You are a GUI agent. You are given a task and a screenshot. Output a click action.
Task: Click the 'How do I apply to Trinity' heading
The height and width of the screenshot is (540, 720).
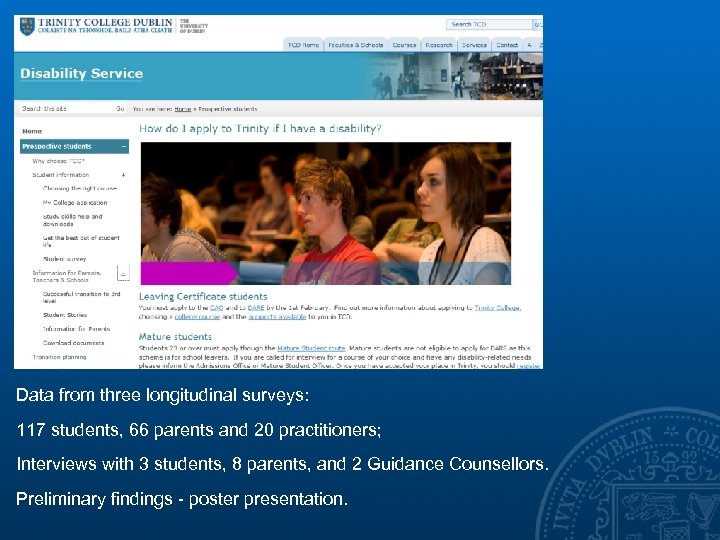(260, 129)
